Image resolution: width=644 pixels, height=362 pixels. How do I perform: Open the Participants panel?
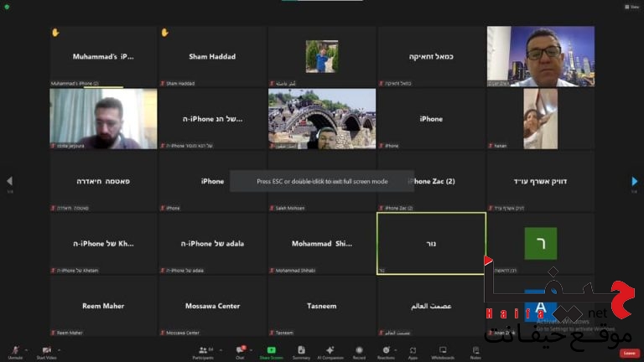click(x=203, y=350)
